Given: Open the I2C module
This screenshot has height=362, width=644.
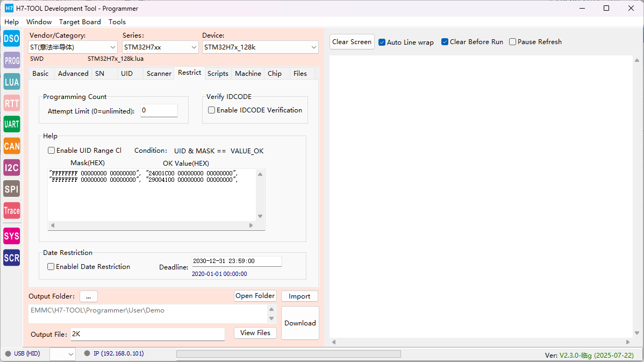Looking at the screenshot, I should point(11,167).
